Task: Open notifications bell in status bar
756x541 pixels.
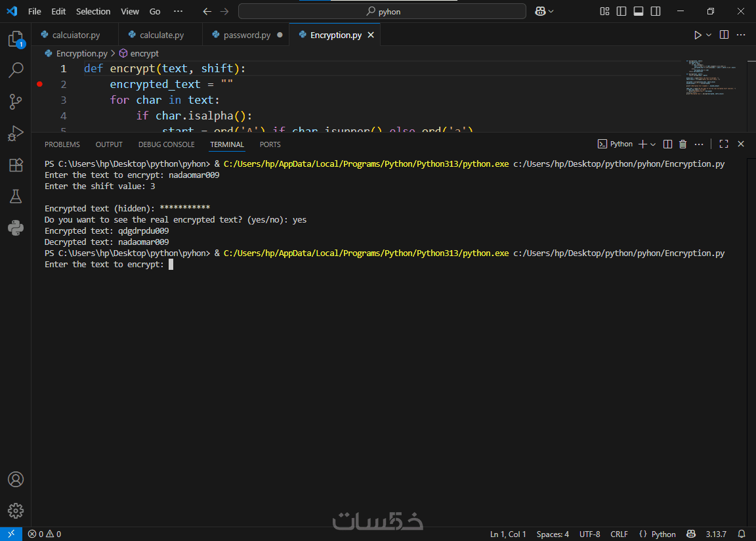Action: point(742,534)
